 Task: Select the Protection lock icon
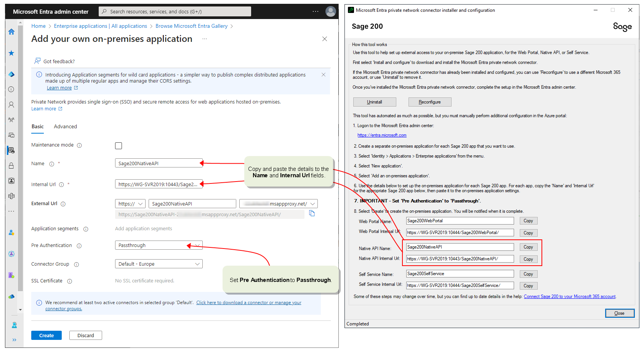click(x=11, y=165)
